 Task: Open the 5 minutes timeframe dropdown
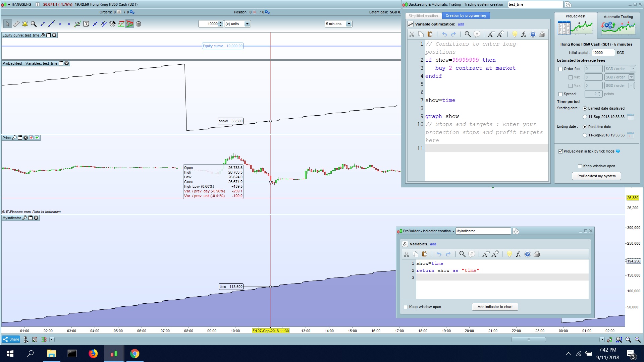point(349,24)
